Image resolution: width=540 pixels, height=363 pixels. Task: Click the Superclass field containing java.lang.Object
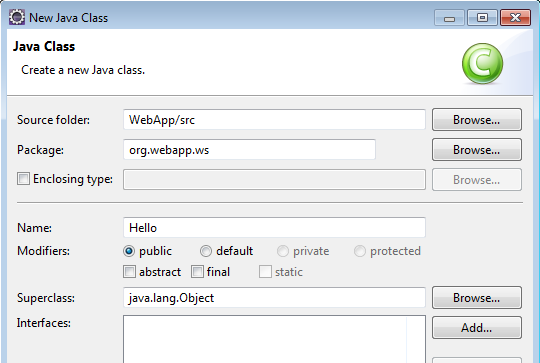274,298
